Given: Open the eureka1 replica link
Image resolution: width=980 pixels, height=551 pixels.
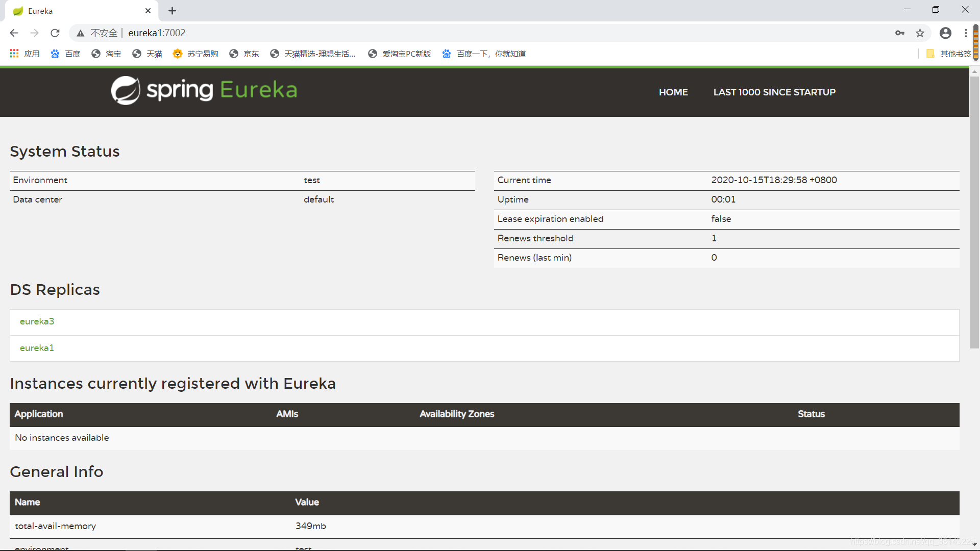Looking at the screenshot, I should 37,348.
